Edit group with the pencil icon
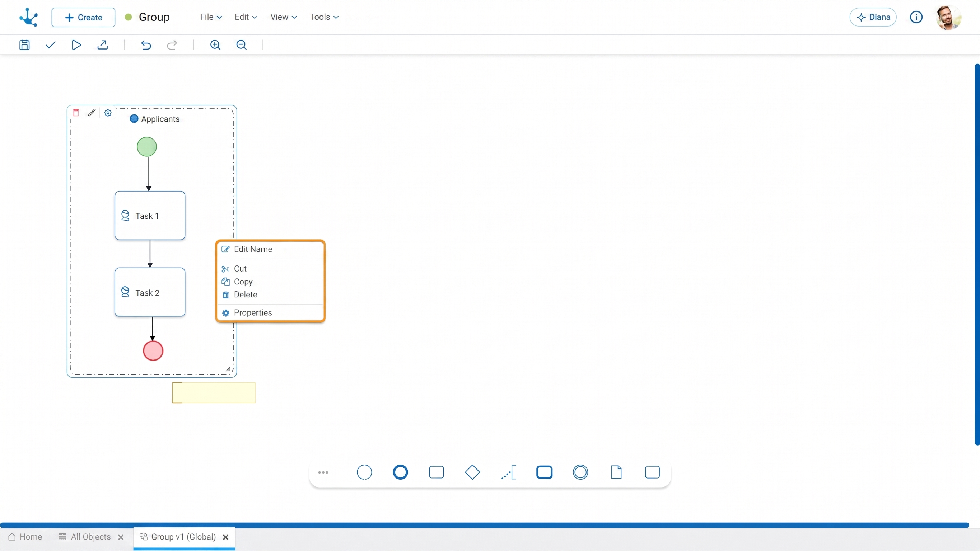The width and height of the screenshot is (980, 551). 92,113
